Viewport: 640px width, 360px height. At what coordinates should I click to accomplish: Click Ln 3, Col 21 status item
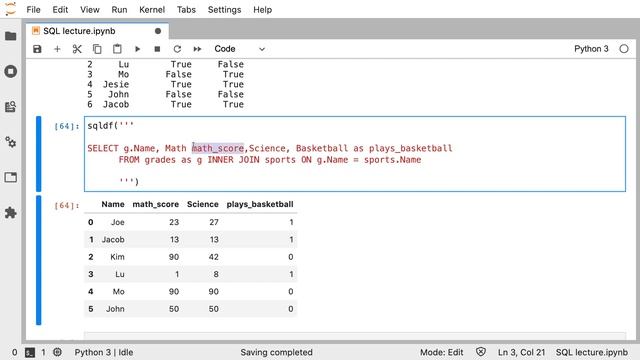click(521, 352)
